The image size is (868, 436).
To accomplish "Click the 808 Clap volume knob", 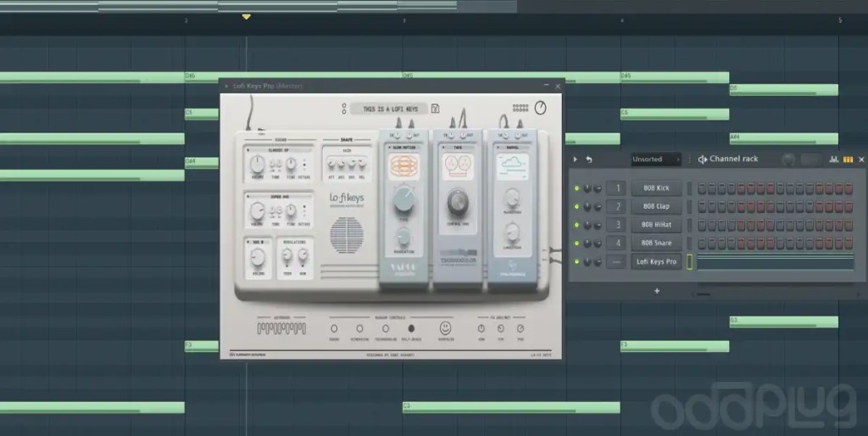I will [598, 207].
